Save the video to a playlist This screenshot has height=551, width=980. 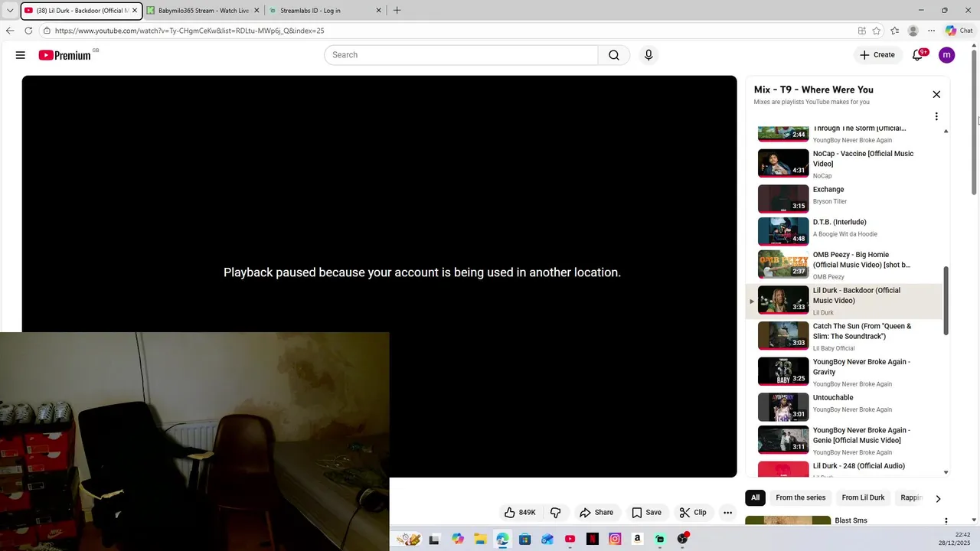coord(647,512)
